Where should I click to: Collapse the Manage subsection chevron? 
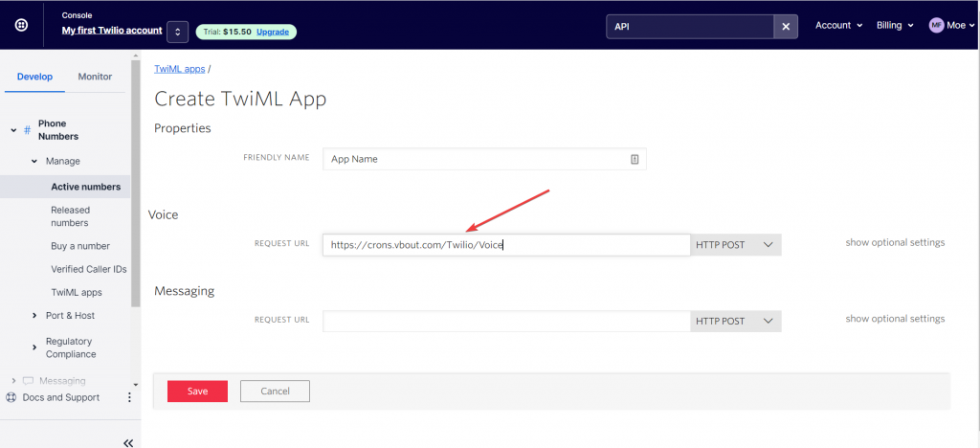35,161
